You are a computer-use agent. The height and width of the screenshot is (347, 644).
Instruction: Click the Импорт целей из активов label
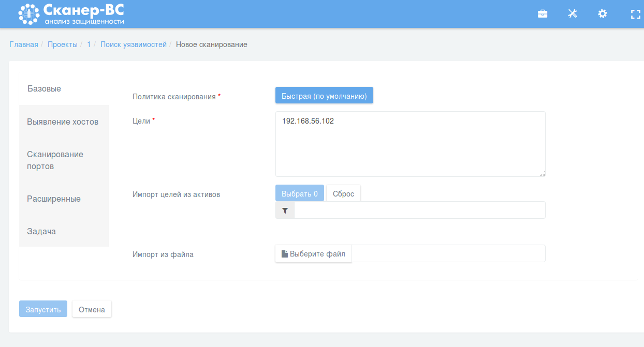(x=177, y=194)
